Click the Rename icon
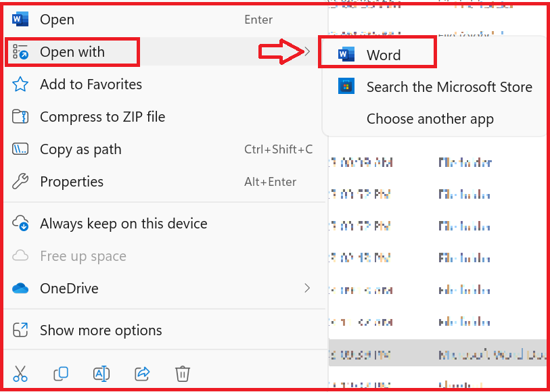550x392 pixels. (x=101, y=374)
